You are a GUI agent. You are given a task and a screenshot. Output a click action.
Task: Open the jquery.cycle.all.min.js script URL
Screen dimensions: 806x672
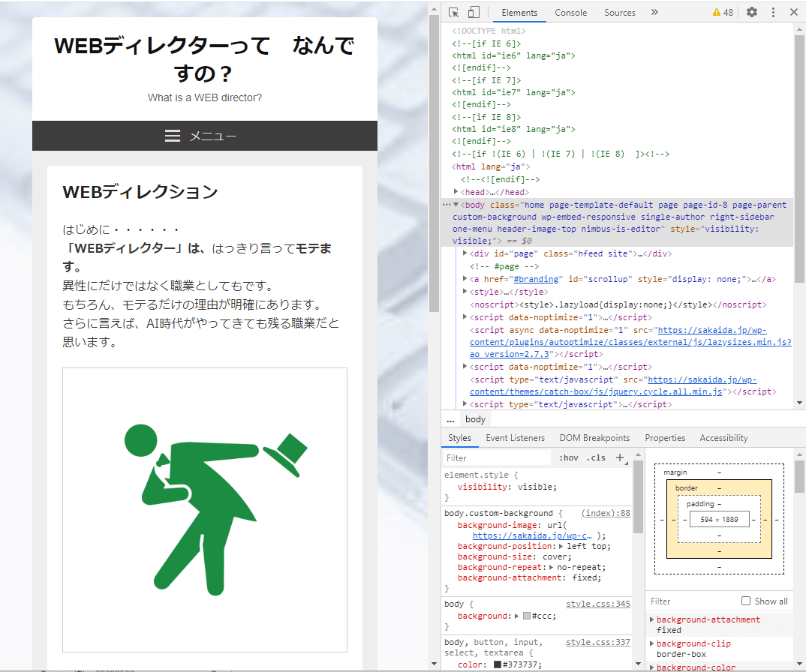(x=612, y=385)
